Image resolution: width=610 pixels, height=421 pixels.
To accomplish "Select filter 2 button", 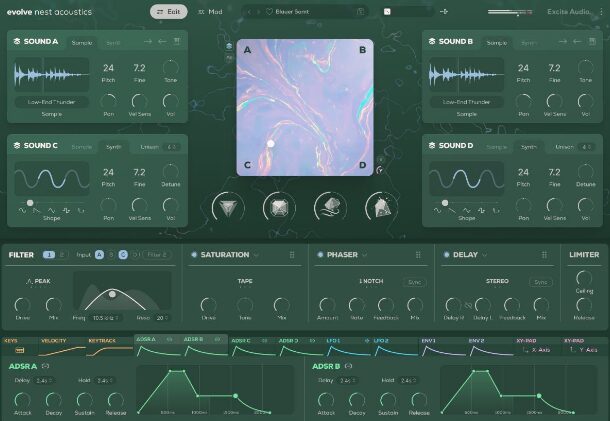I will tap(61, 255).
